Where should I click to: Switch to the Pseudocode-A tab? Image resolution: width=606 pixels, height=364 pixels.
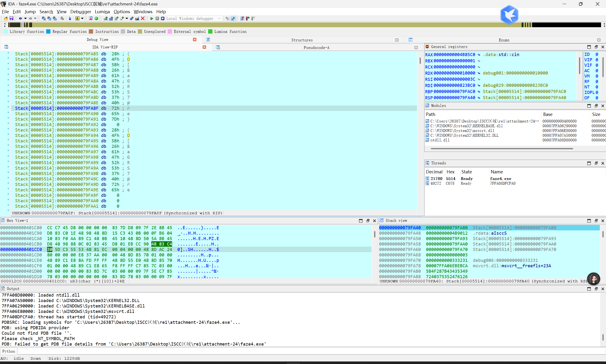(316, 48)
